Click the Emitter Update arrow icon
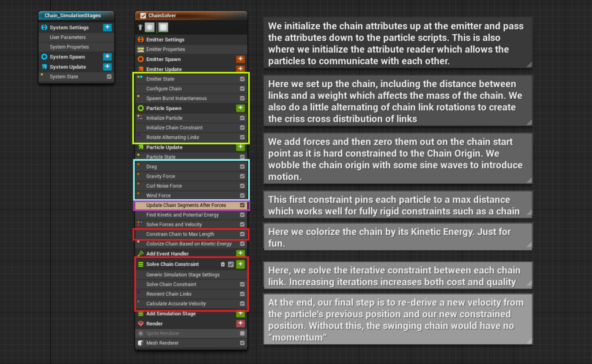The width and height of the screenshot is (592, 364). (x=140, y=69)
